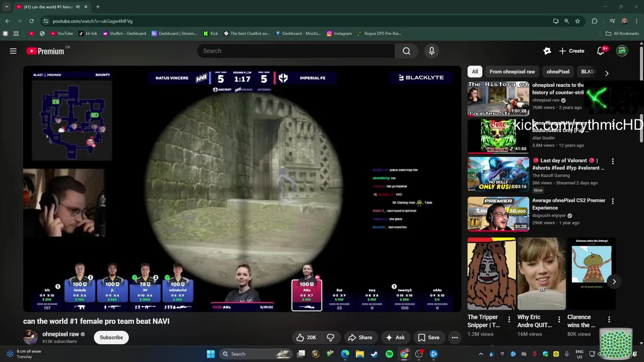Open the tik tok bookmark
Screen dimensions: 644x362
click(x=88, y=34)
